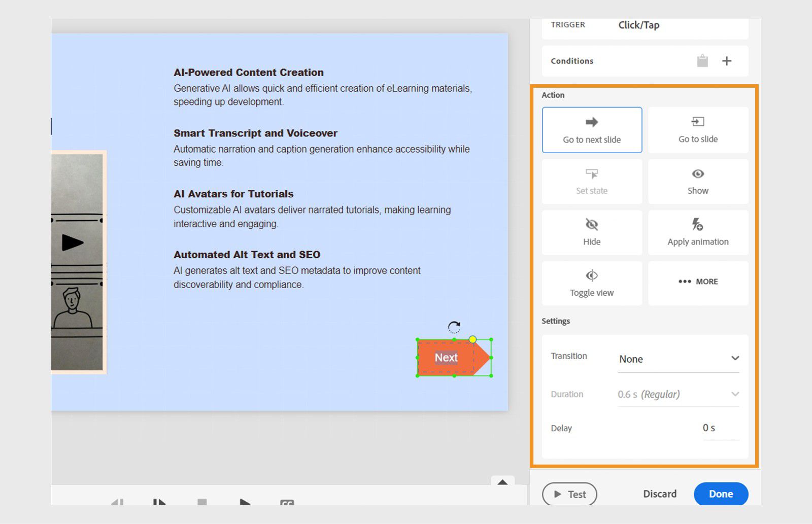Image resolution: width=812 pixels, height=524 pixels.
Task: Apply the Hide action
Action: point(592,232)
